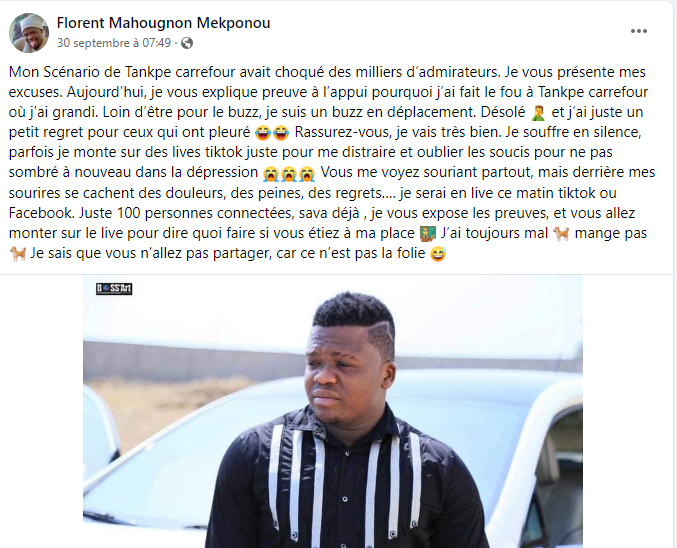Click the dog emoji starting the last line

point(18,253)
